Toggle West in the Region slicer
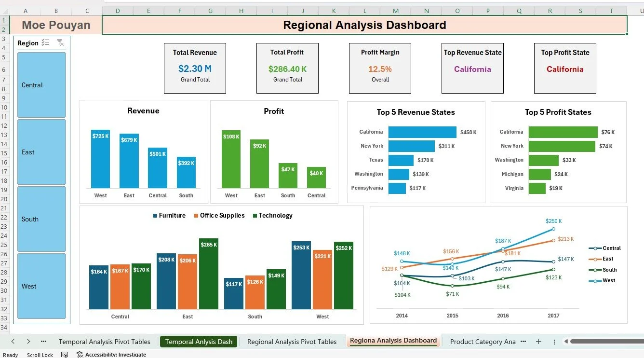 point(41,286)
